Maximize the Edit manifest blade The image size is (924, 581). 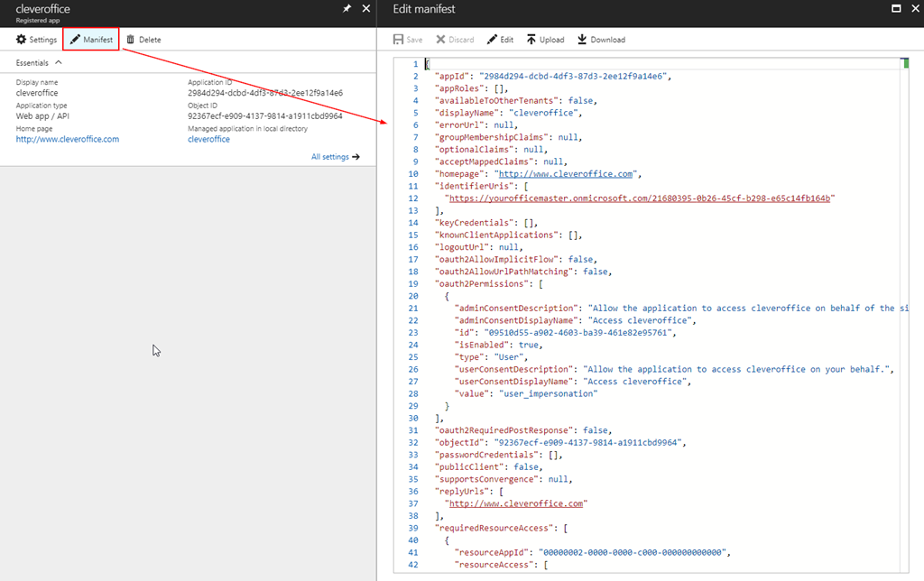(x=896, y=8)
